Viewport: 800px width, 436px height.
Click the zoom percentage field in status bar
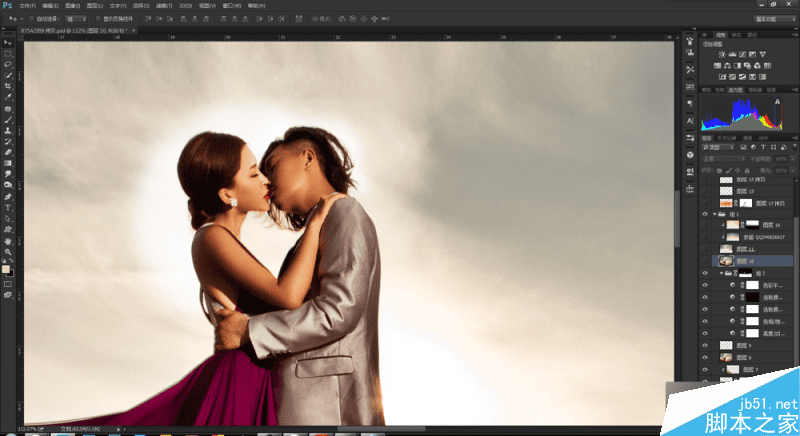click(28, 429)
